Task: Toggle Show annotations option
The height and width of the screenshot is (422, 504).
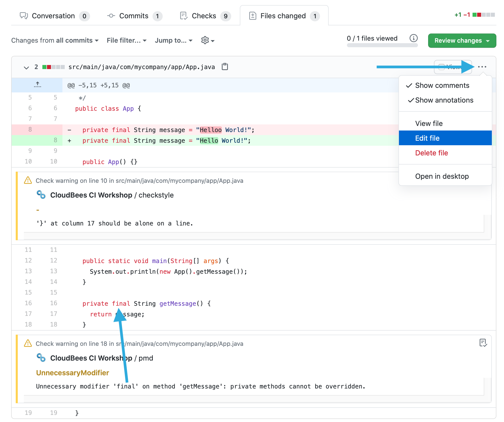Action: (444, 100)
